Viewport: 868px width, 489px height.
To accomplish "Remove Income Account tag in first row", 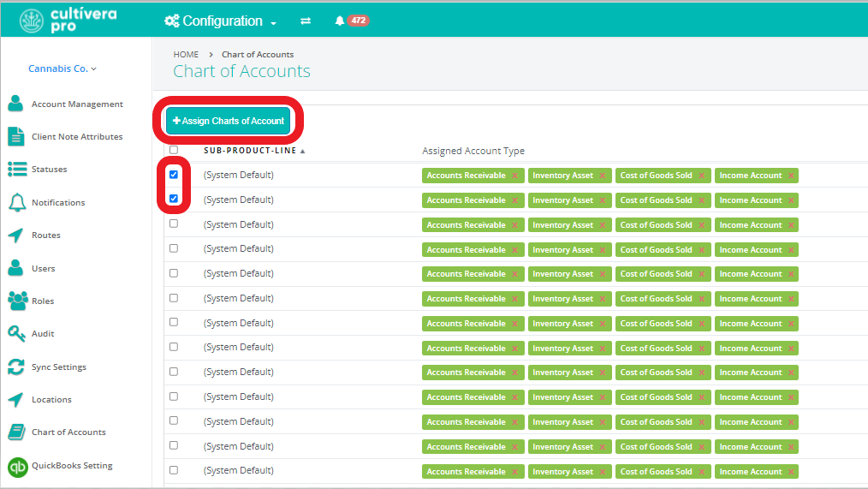I will (791, 176).
